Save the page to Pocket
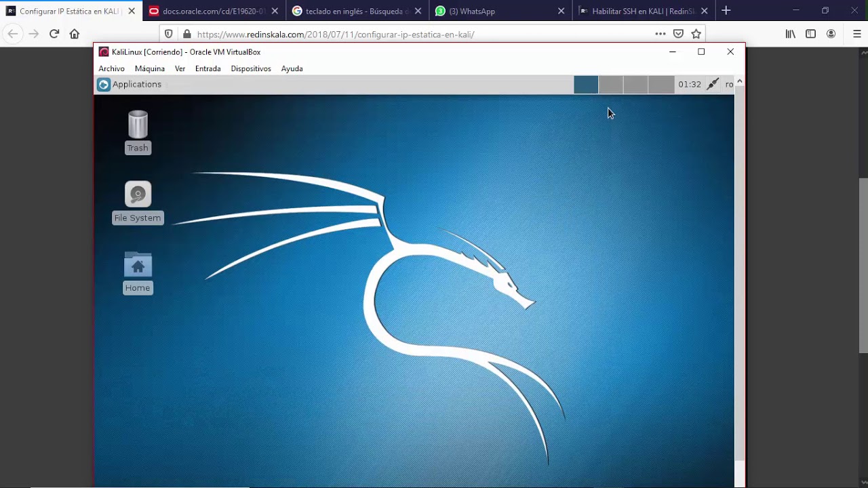This screenshot has height=488, width=868. coord(678,34)
